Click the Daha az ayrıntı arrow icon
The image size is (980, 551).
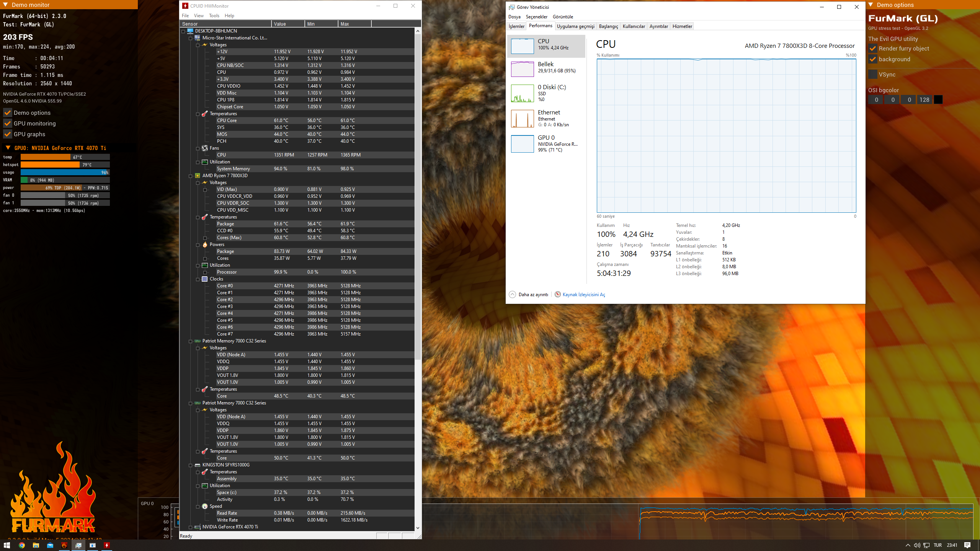point(512,294)
